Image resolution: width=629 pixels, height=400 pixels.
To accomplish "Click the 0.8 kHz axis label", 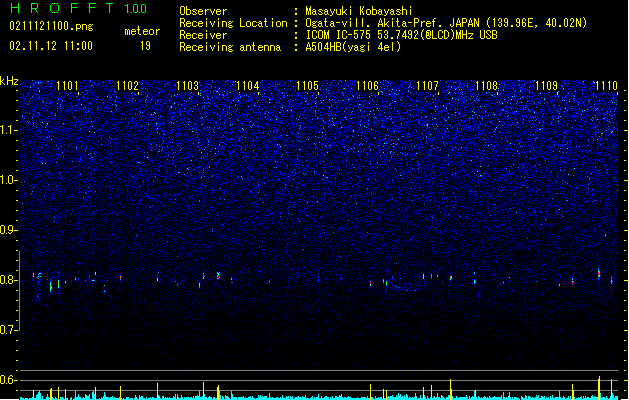I will pyautogui.click(x=8, y=280).
